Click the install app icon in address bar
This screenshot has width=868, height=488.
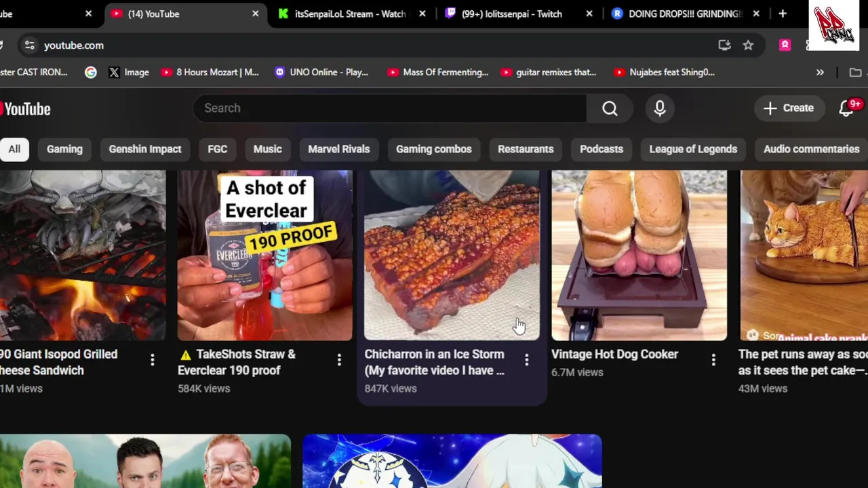click(724, 45)
